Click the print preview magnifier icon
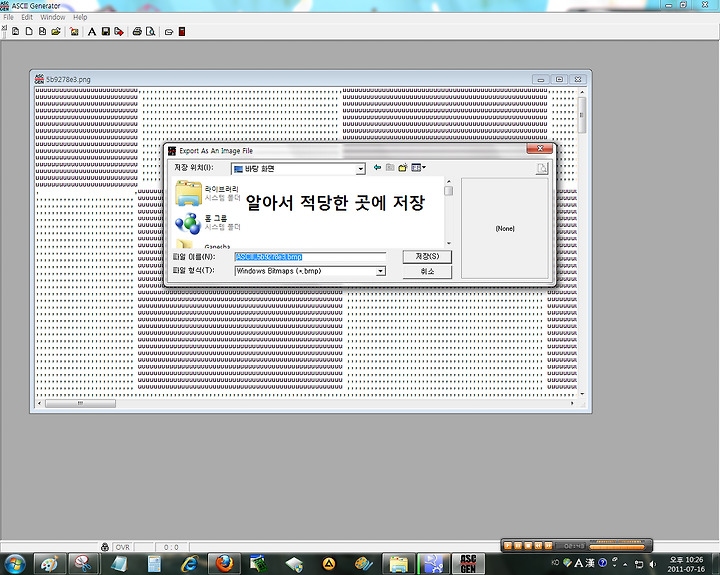This screenshot has height=575, width=720. [x=150, y=31]
